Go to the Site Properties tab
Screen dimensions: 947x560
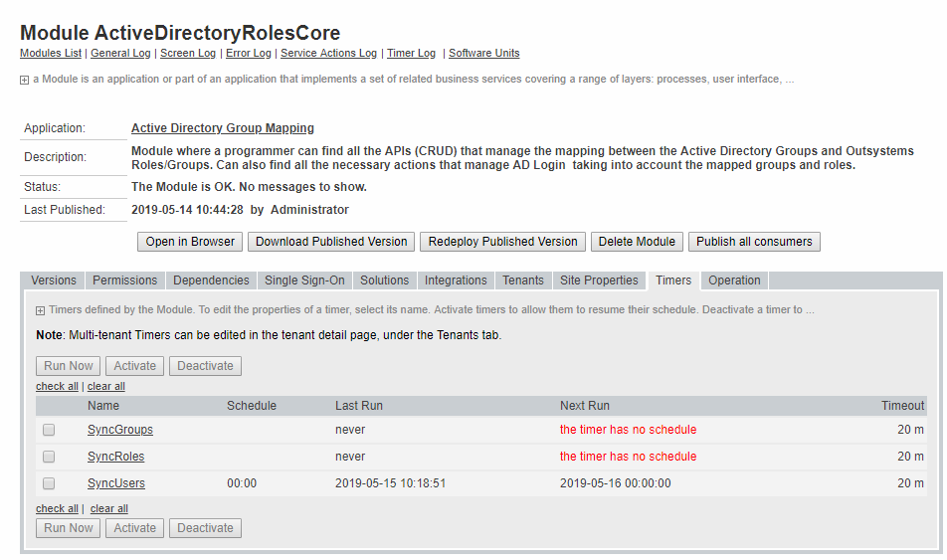point(599,280)
